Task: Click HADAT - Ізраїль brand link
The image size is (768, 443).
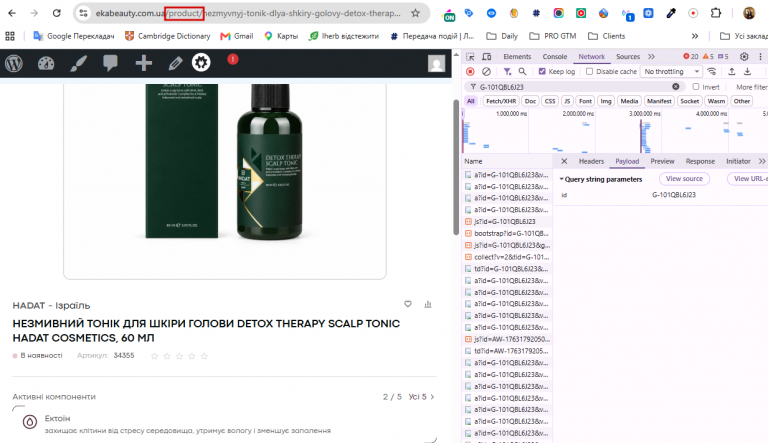Action: click(x=51, y=305)
